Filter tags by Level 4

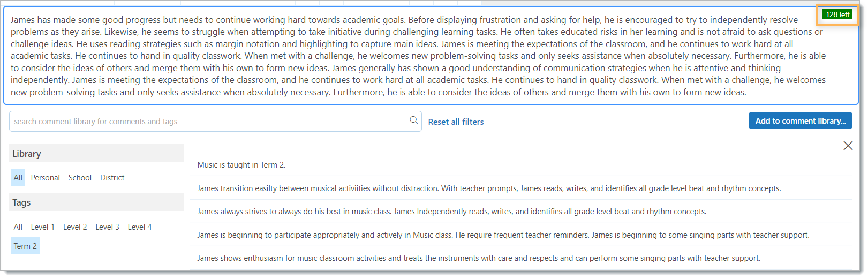click(x=140, y=227)
